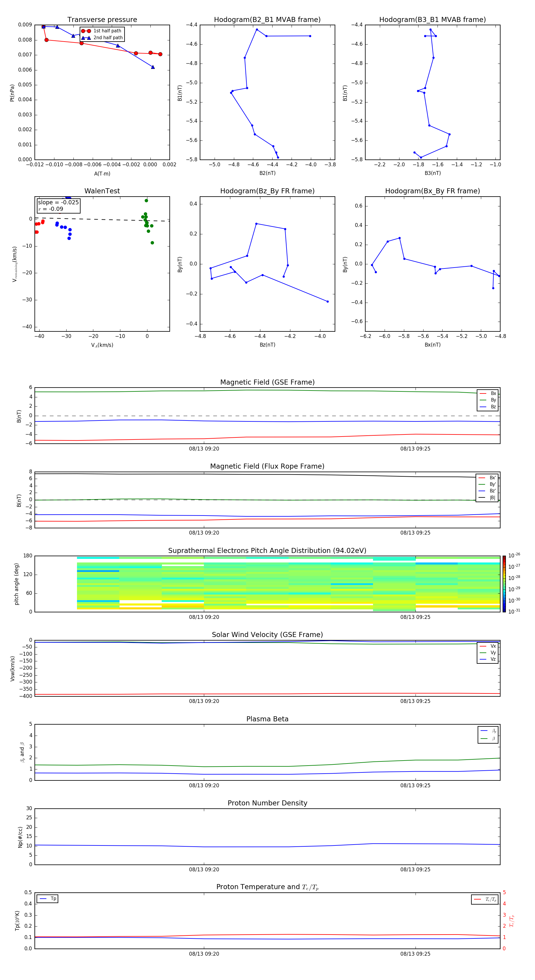Select "Vx" in the solar wind legend
535x980 pixels.
488,646
